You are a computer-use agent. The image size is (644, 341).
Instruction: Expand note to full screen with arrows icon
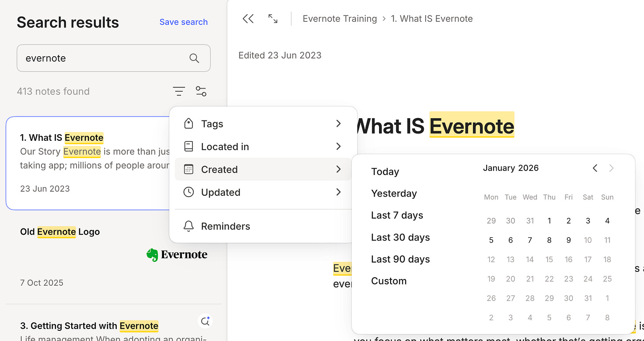pyautogui.click(x=273, y=19)
